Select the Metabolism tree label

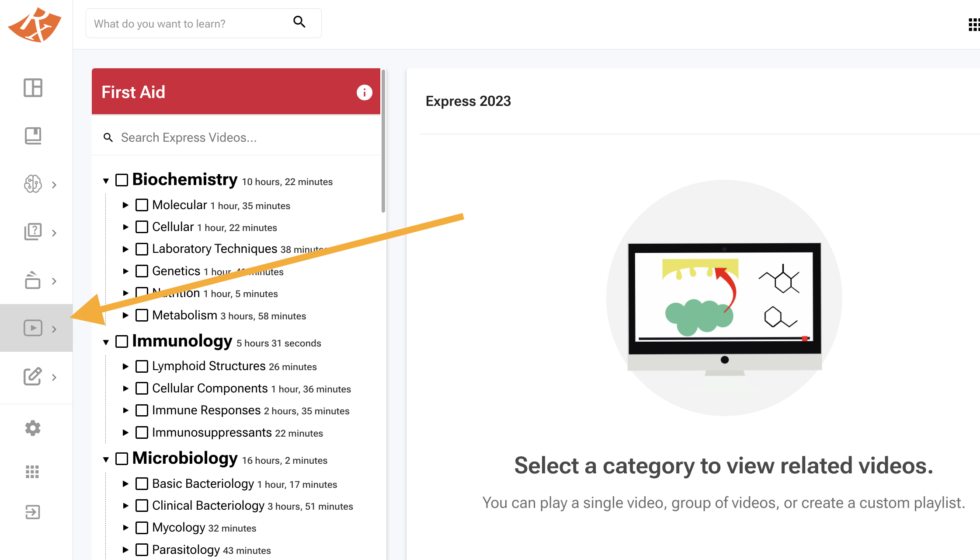(184, 315)
